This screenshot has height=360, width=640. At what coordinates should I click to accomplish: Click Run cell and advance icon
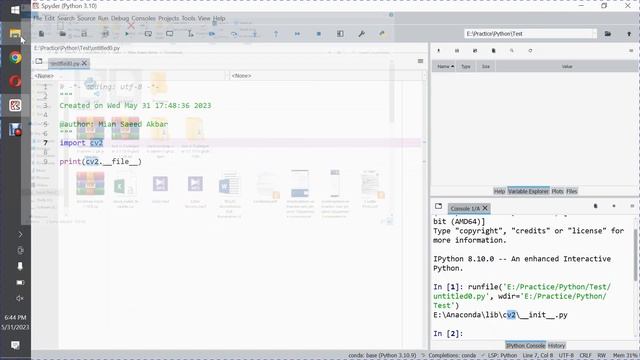click(169, 34)
